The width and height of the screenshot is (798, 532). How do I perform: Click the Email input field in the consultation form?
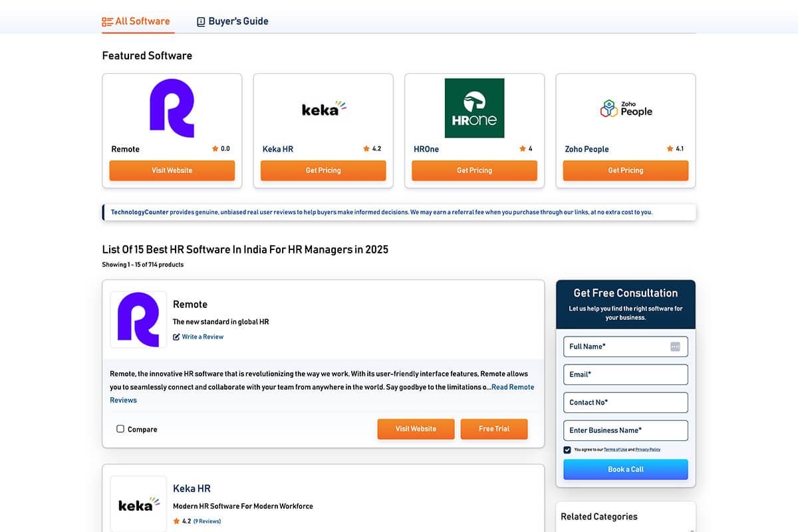click(625, 374)
